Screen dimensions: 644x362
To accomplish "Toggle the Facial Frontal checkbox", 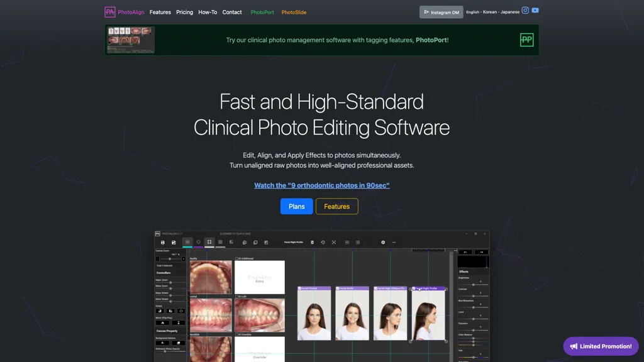I will pos(299,288).
